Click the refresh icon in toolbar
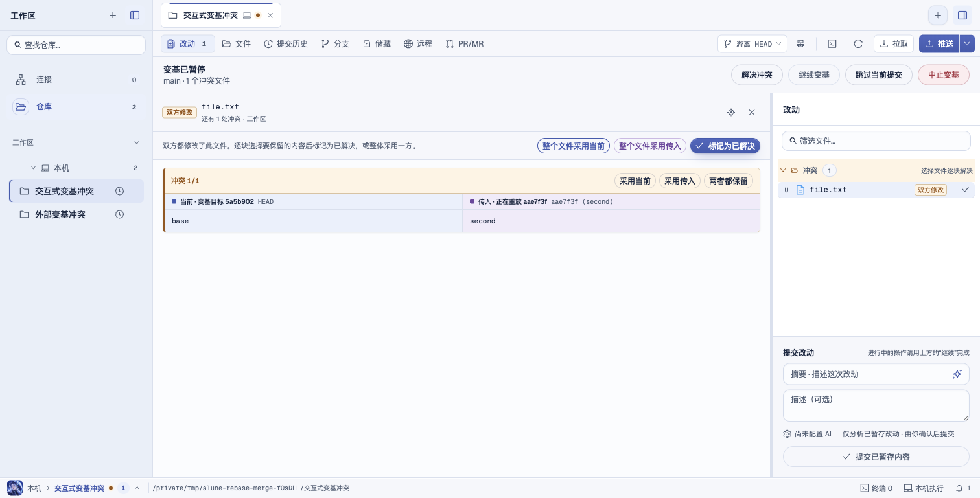This screenshot has width=980, height=498. tap(858, 44)
